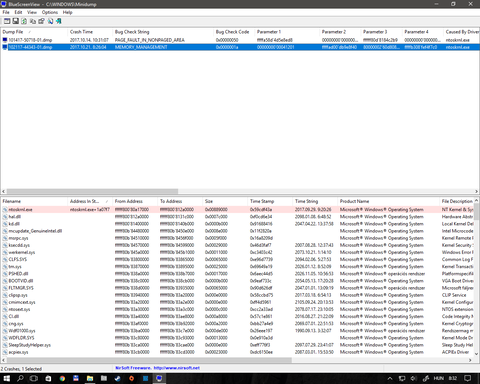Open Google Chrome from the taskbar

point(62,378)
